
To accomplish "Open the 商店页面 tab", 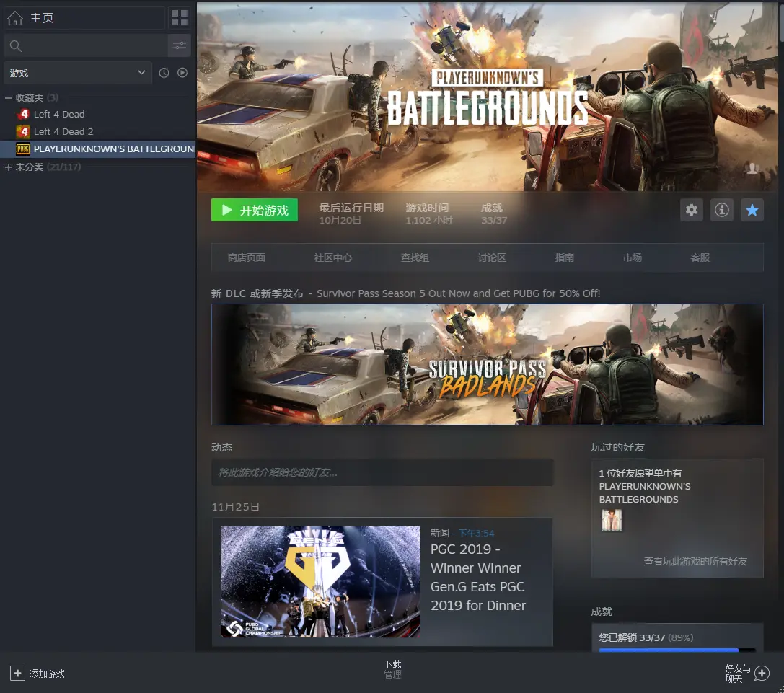I will point(246,257).
